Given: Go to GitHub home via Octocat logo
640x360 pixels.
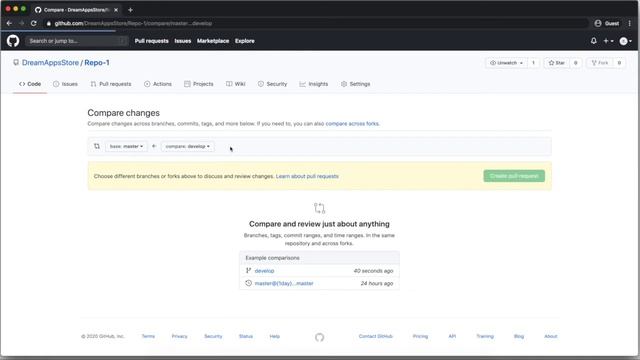Looking at the screenshot, I should pyautogui.click(x=13, y=41).
